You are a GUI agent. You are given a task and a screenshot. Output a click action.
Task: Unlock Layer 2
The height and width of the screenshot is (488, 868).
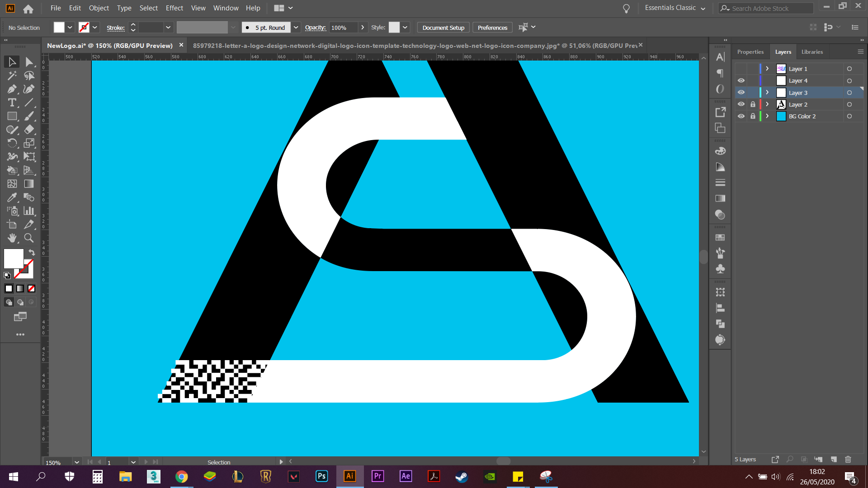(753, 104)
